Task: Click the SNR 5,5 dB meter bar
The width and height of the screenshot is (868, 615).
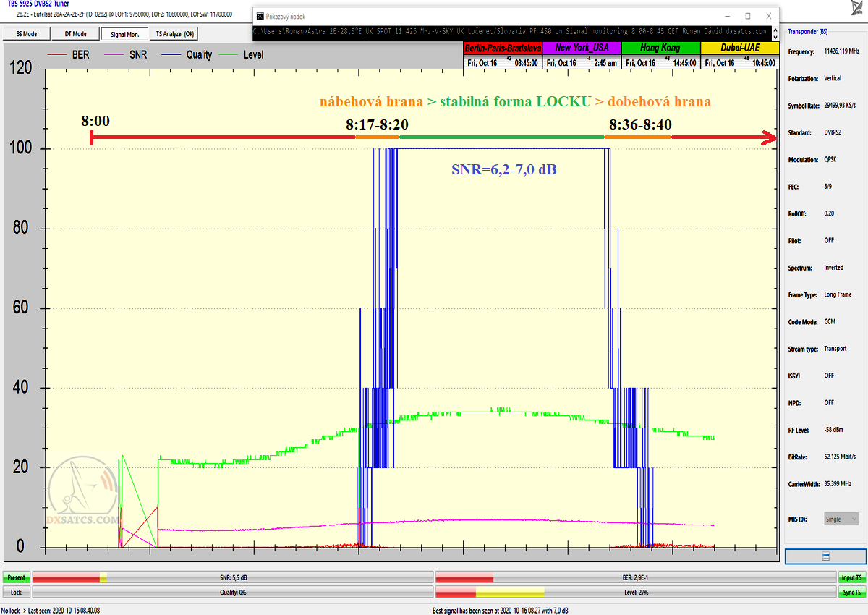Action: [233, 578]
